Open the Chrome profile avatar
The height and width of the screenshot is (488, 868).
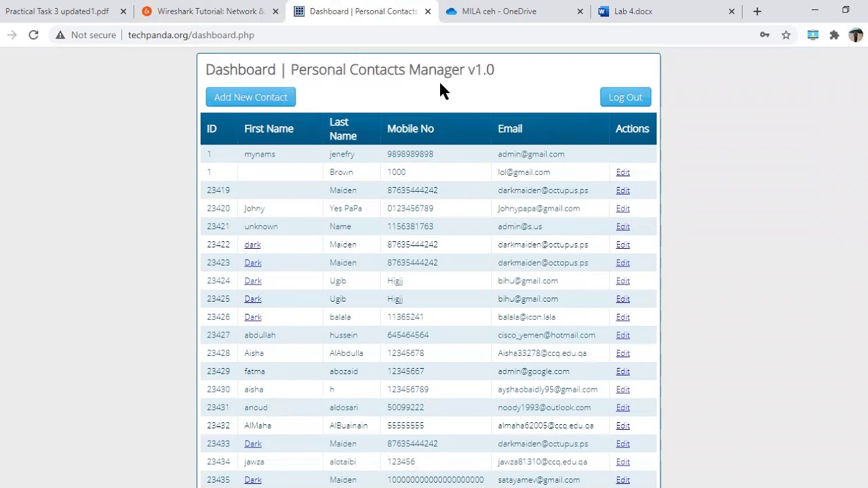pyautogui.click(x=855, y=35)
